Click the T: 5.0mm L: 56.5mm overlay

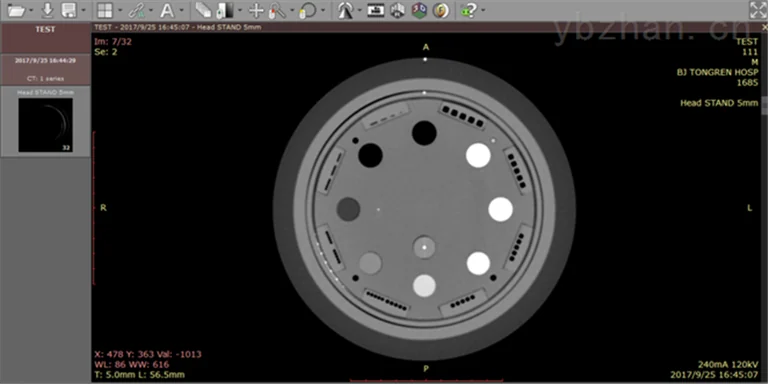pyautogui.click(x=139, y=375)
